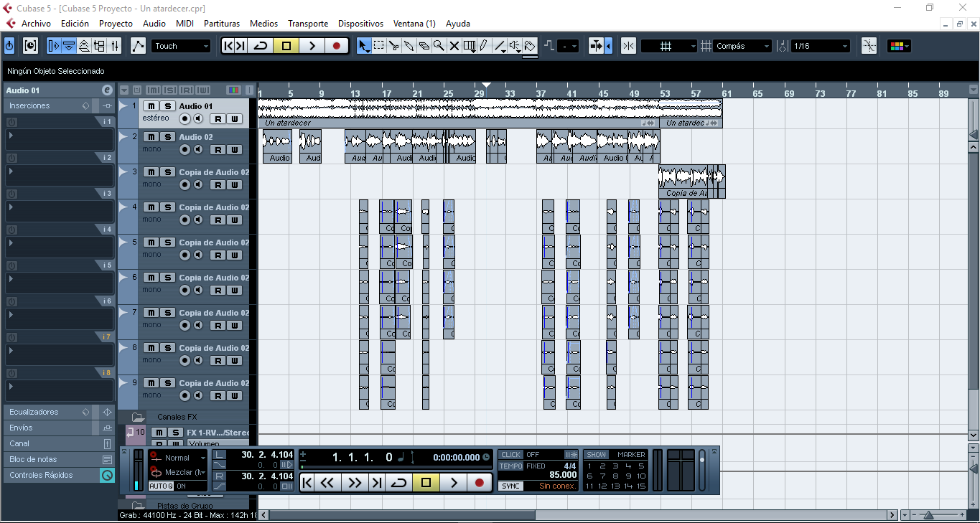Select the Range Selection tool

pos(379,46)
